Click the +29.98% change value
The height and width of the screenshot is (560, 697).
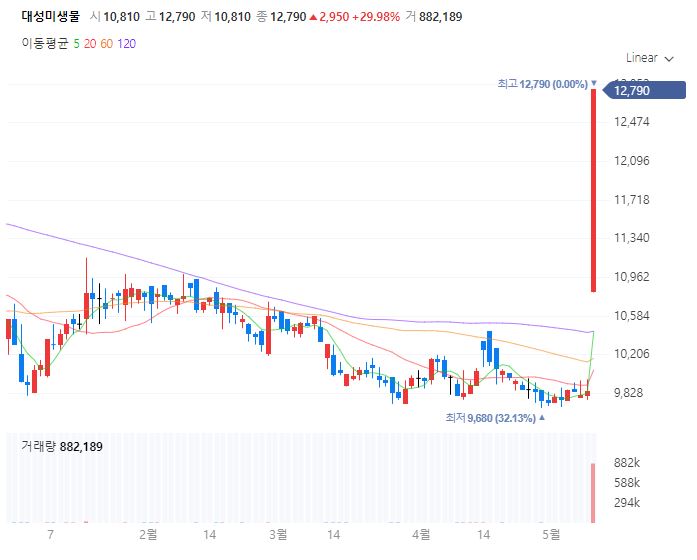[376, 17]
